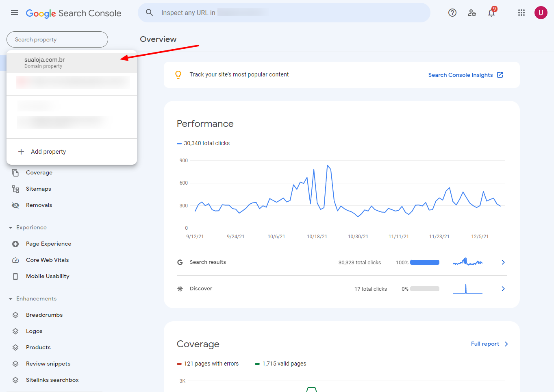Click the Logos layers icon
The width and height of the screenshot is (554, 392).
[x=15, y=331]
